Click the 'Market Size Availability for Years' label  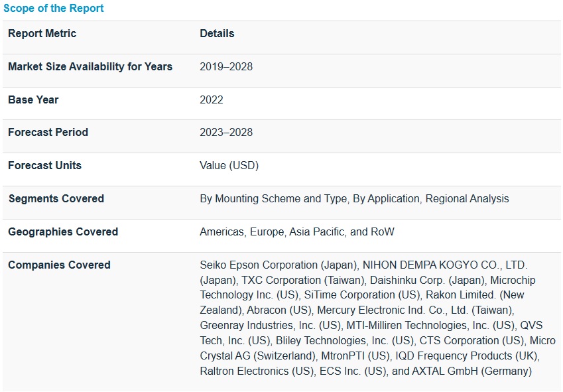pos(90,67)
